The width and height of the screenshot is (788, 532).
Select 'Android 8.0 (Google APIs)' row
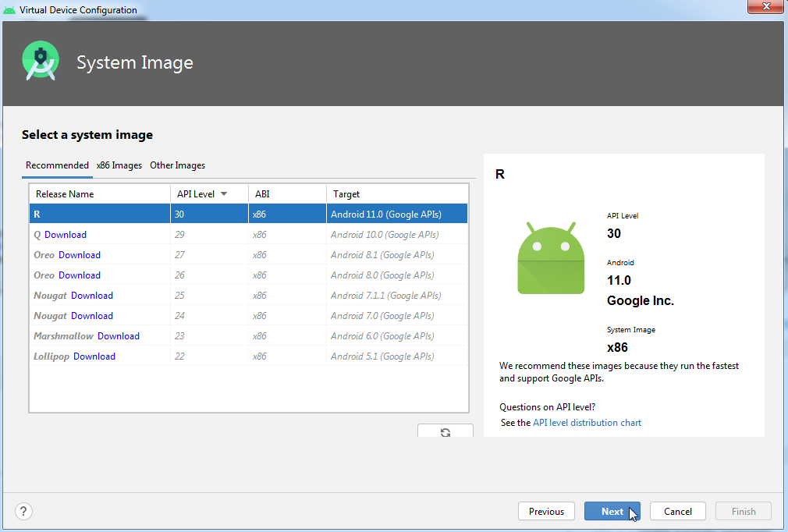click(x=248, y=275)
